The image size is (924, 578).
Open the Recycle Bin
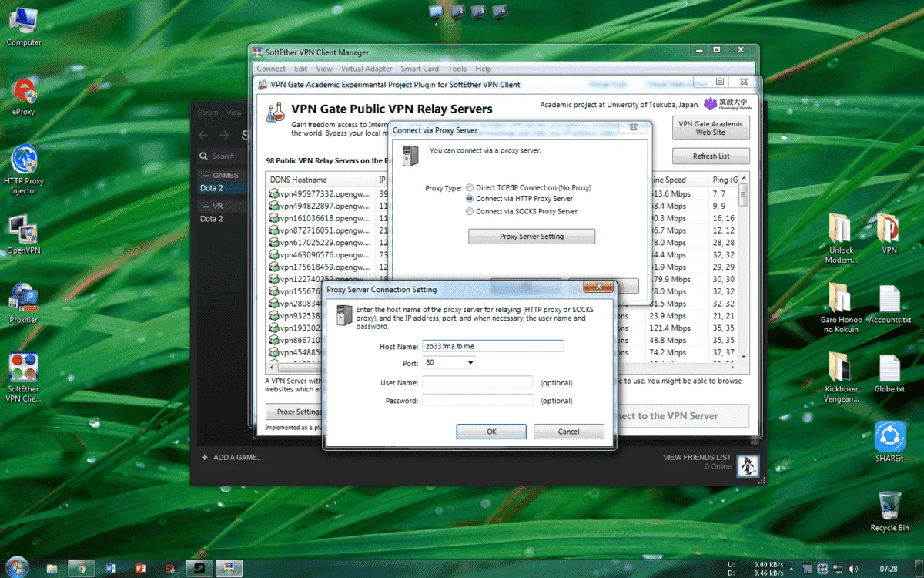(889, 511)
